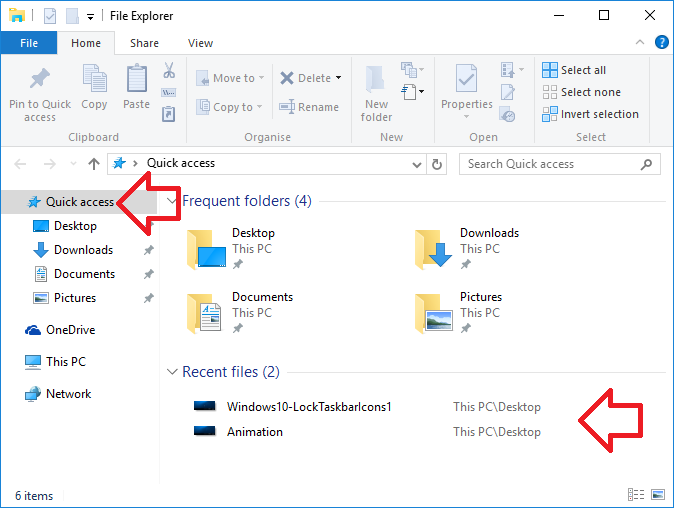Click the New folder icon in title bar

coord(72,16)
